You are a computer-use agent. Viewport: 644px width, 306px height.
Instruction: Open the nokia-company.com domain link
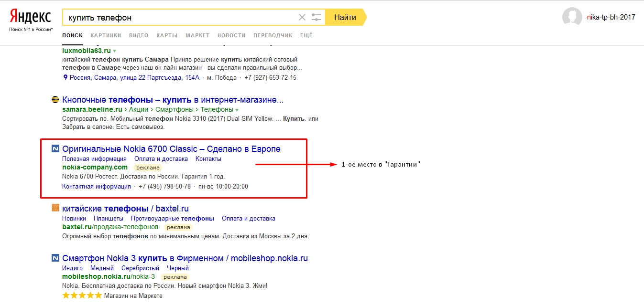point(95,167)
